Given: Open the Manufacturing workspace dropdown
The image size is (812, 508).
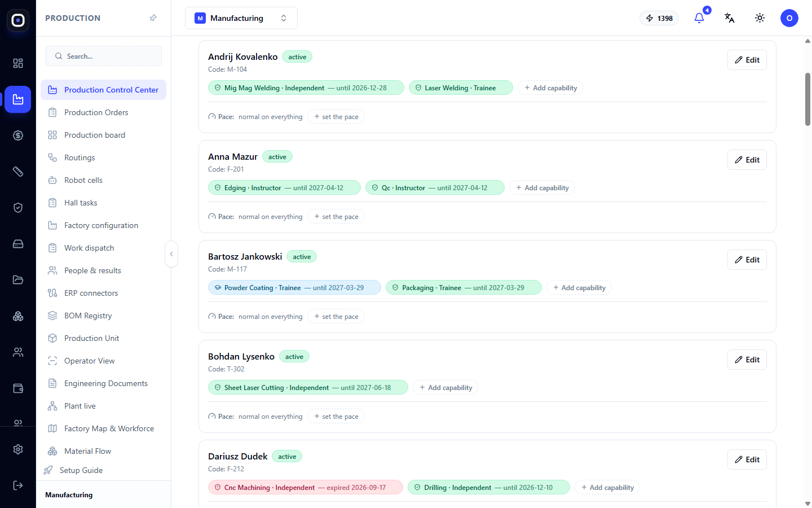Looking at the screenshot, I should pyautogui.click(x=241, y=18).
